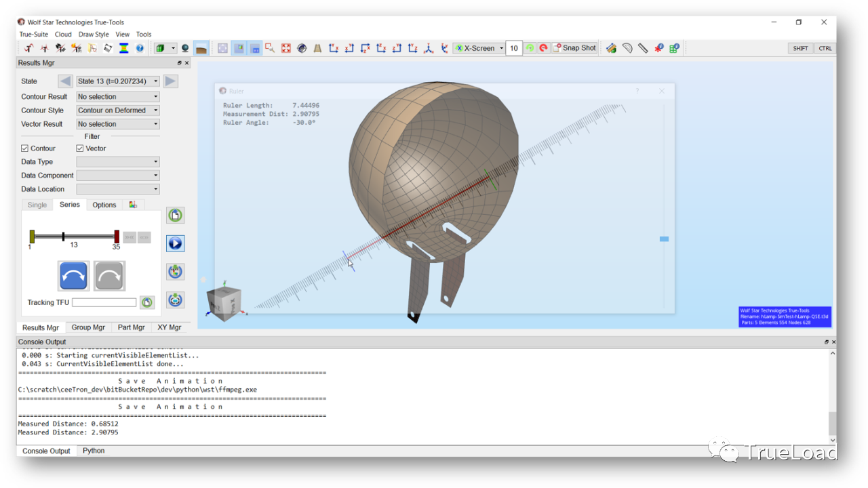Click the SHIFT modifier button
868x488 pixels.
[800, 48]
